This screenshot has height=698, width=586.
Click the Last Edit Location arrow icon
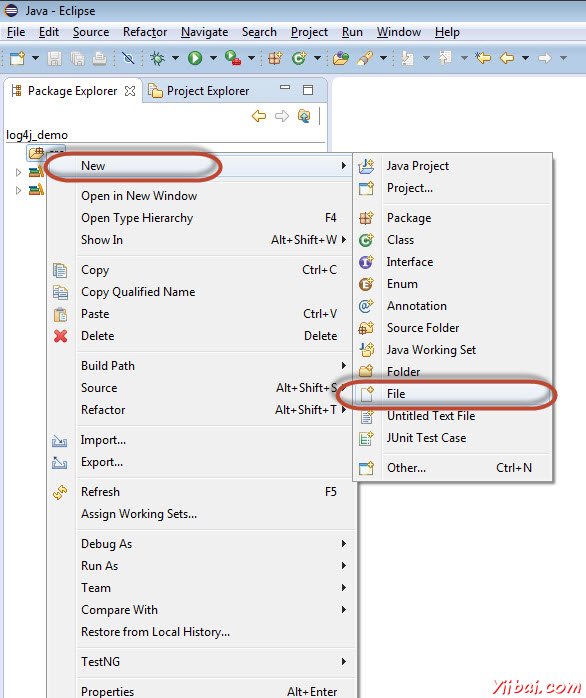pyautogui.click(x=483, y=58)
